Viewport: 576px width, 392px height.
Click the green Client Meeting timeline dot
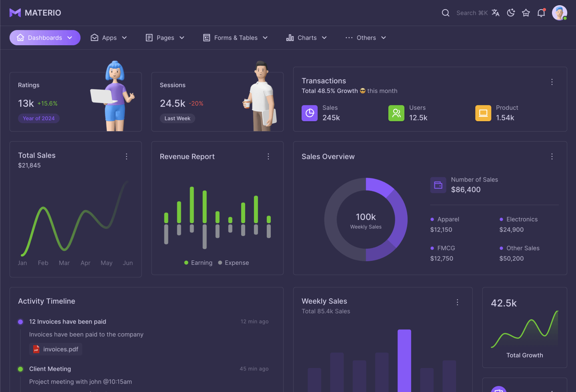click(x=20, y=369)
